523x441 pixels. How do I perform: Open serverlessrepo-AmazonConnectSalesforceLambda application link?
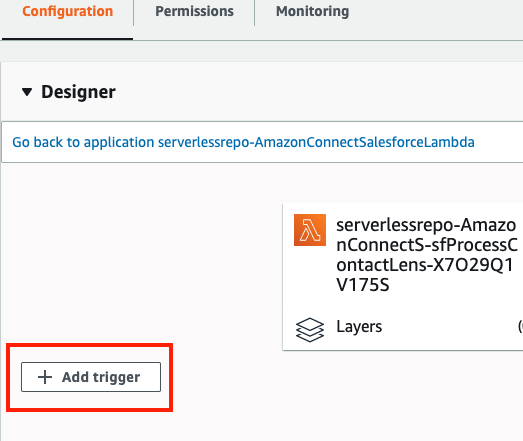coord(316,142)
